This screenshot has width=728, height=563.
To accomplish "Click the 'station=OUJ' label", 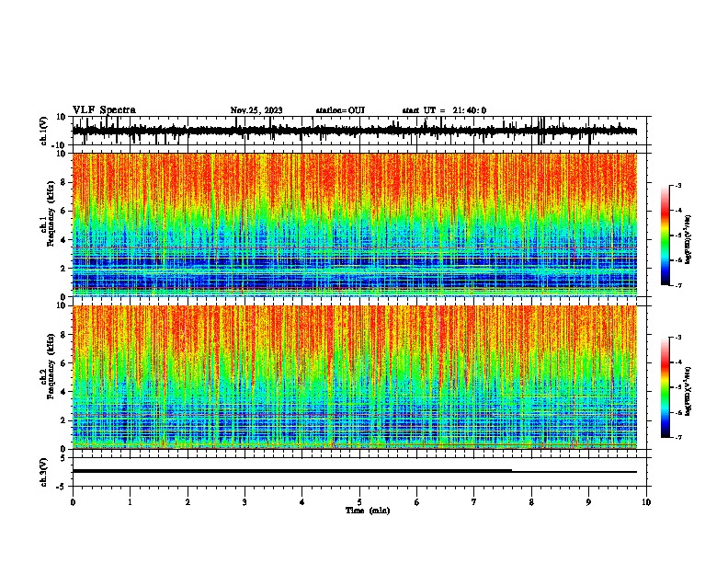I will point(340,110).
